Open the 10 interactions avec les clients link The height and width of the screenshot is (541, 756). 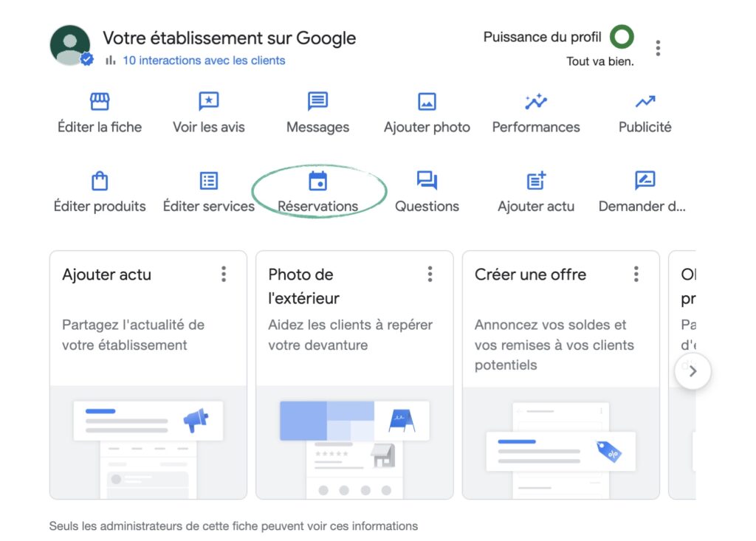204,61
